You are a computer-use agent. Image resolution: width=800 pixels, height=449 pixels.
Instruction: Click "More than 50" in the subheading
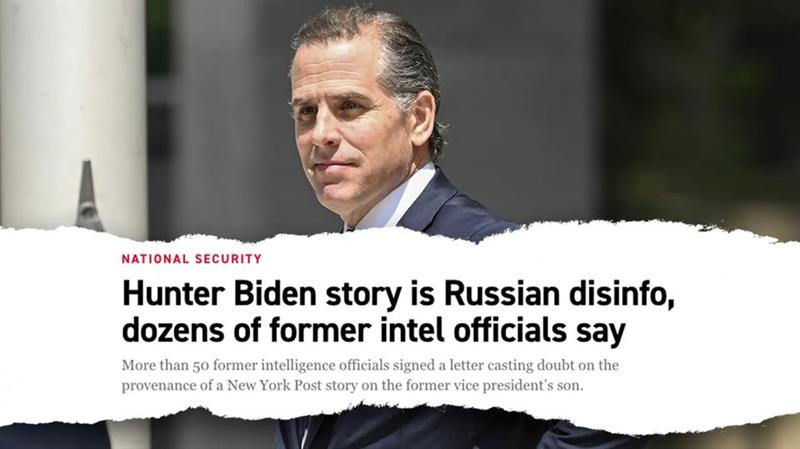tap(163, 365)
